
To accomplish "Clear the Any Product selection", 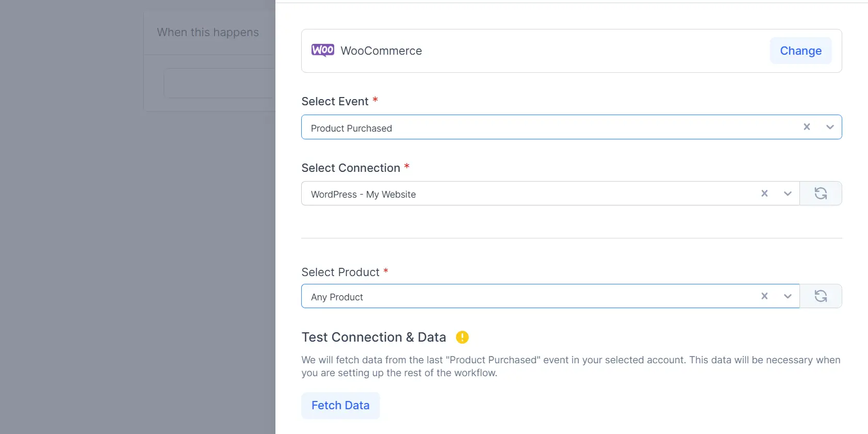I will [x=764, y=296].
